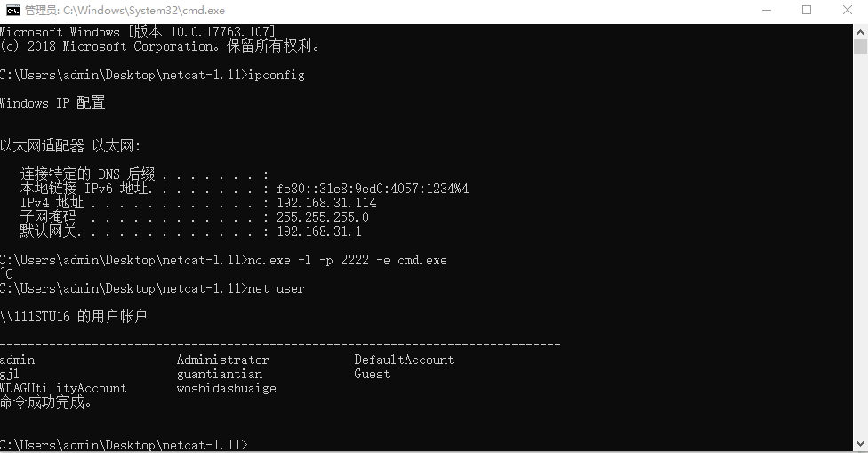Minimize the command prompt window
The height and width of the screenshot is (453, 868).
pyautogui.click(x=766, y=11)
